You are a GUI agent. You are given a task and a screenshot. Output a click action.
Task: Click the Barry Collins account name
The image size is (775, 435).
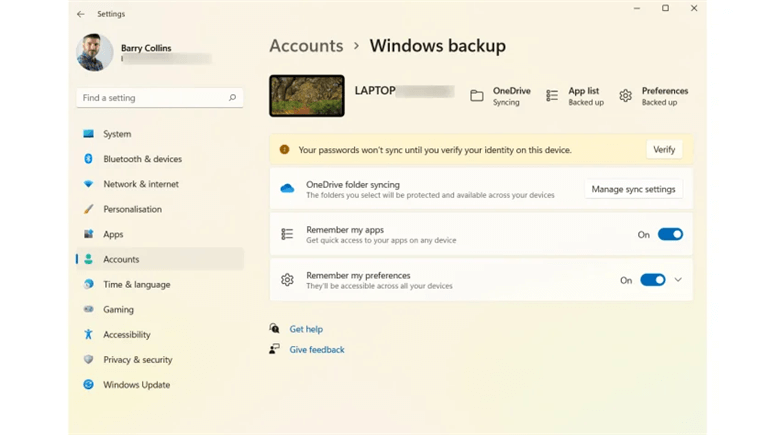[146, 48]
